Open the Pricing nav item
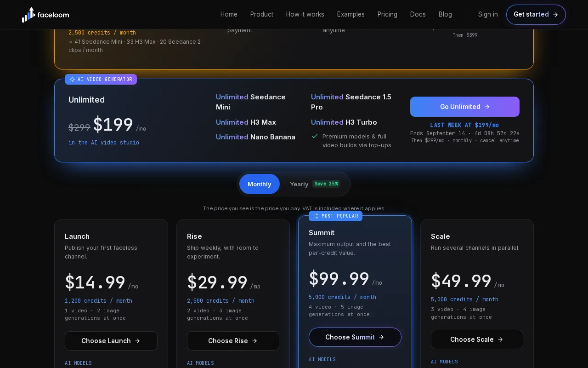This screenshot has height=368, width=588. coord(387,14)
